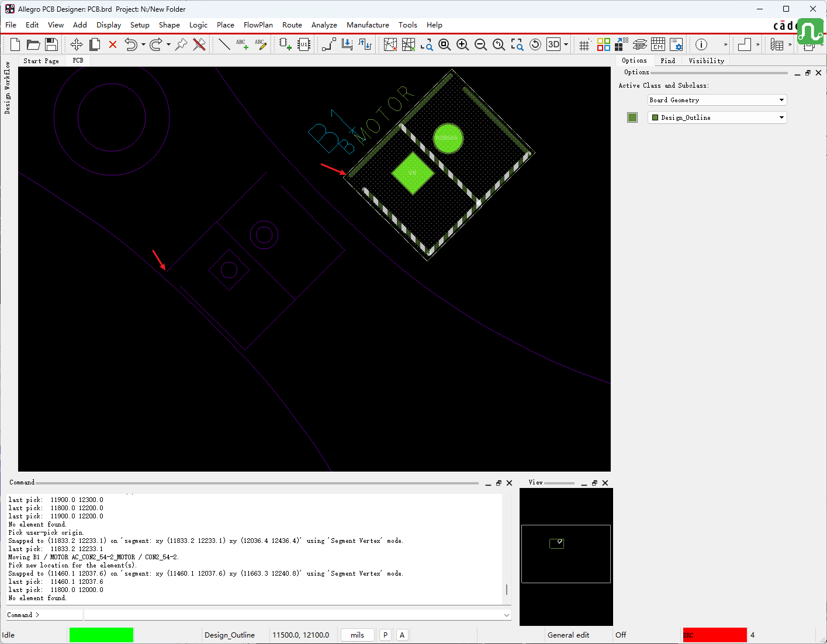Open the Design Workflow side panel
This screenshot has height=644, width=827.
pyautogui.click(x=7, y=87)
